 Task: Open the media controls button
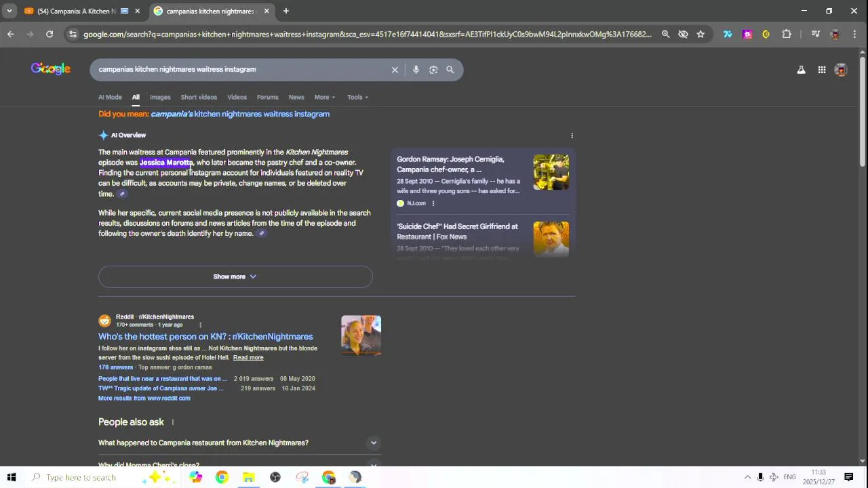click(x=815, y=34)
